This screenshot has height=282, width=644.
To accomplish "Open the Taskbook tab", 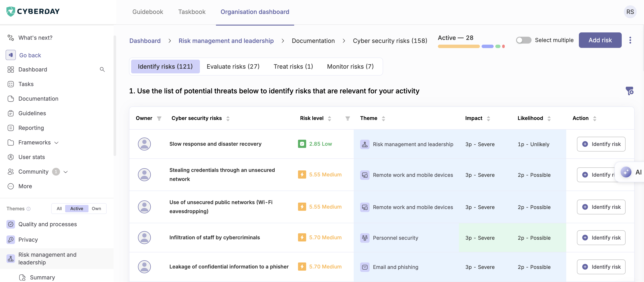I will coord(192,12).
